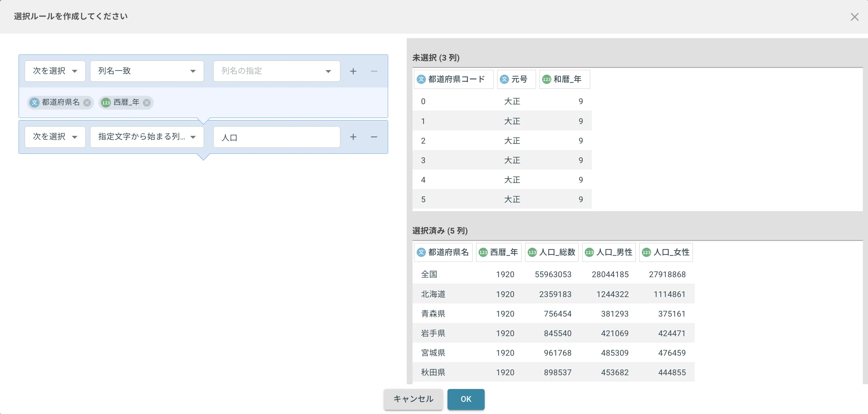This screenshot has height=414, width=868.
Task: Select 人口_男性 column header
Action: [x=609, y=252]
